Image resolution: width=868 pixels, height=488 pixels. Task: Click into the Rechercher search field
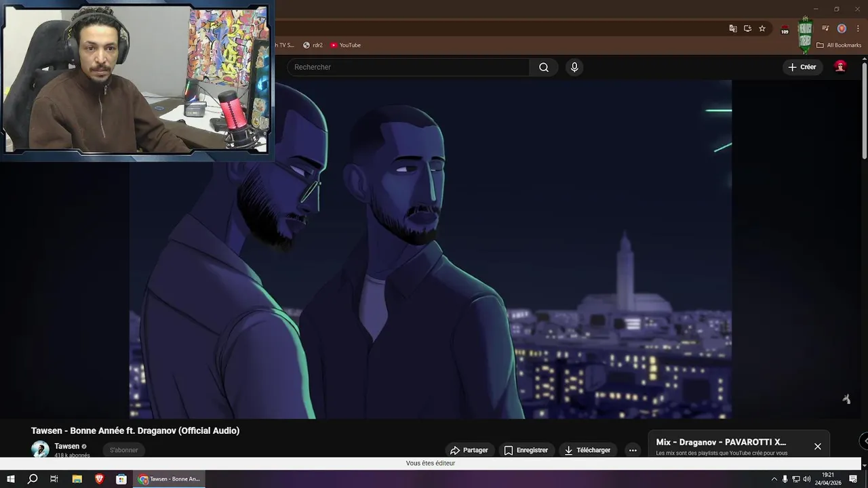pos(408,67)
